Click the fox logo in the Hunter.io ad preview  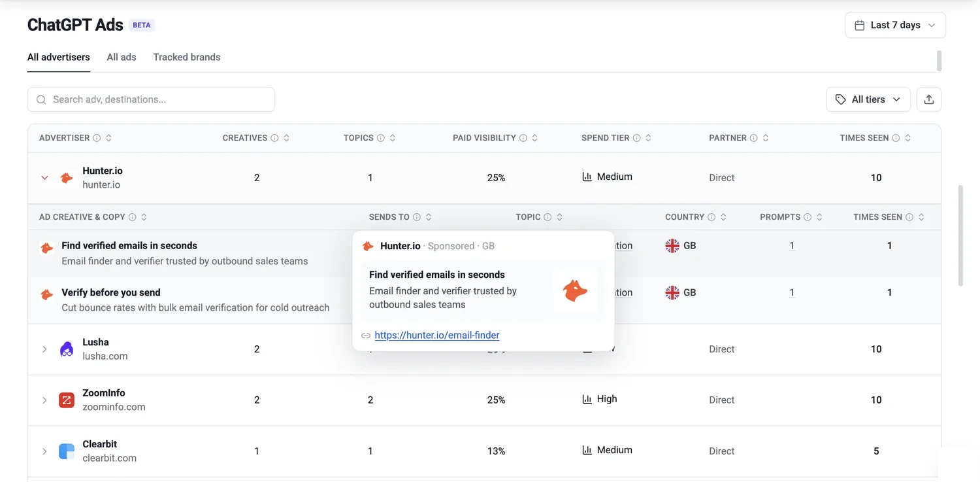(x=575, y=290)
